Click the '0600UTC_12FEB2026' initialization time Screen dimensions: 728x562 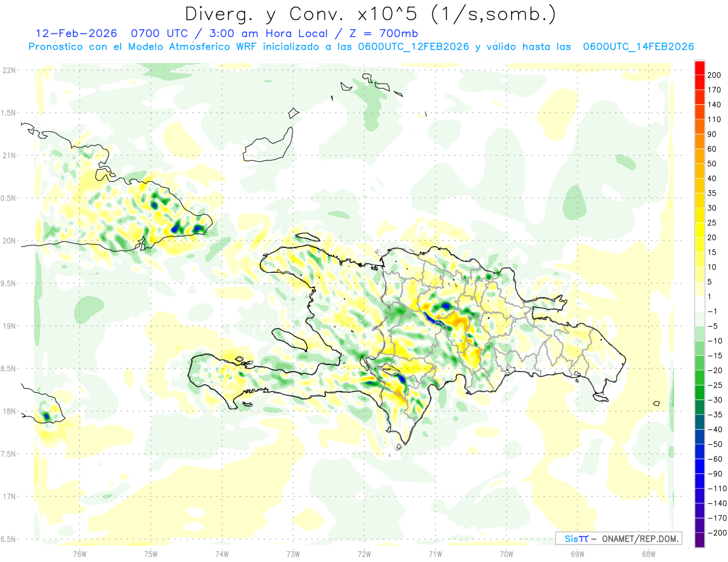pyautogui.click(x=414, y=47)
